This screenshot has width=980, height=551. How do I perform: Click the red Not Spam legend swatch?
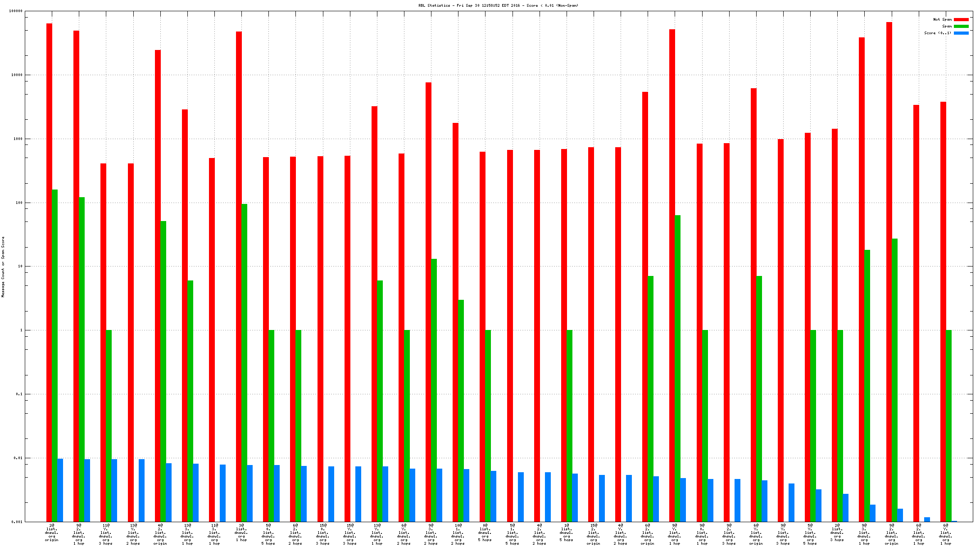[961, 19]
